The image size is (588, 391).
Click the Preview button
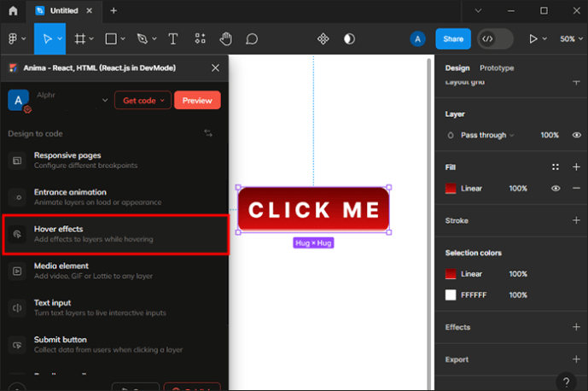click(x=197, y=100)
